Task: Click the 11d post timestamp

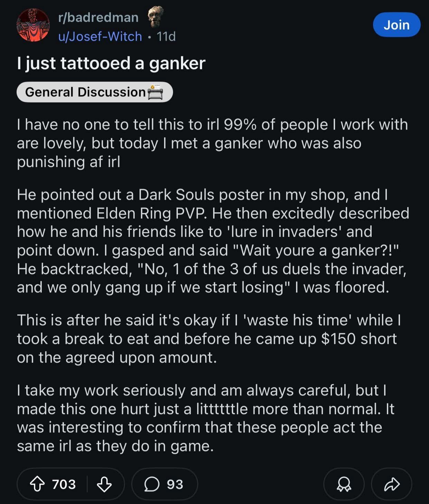Action: pos(166,36)
